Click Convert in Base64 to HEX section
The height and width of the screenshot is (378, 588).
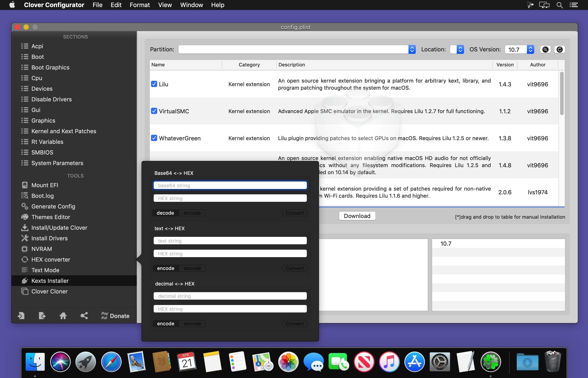pyautogui.click(x=295, y=213)
